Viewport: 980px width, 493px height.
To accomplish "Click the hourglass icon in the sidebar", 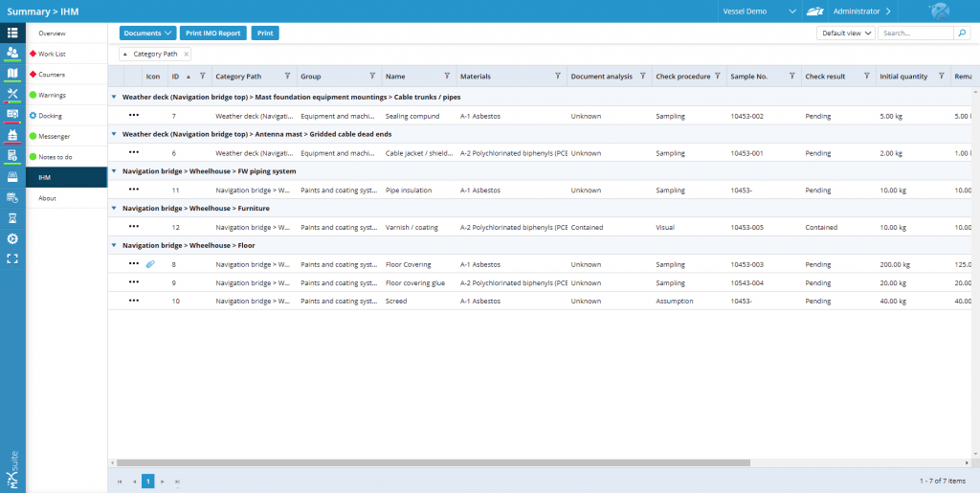I will click(12, 218).
